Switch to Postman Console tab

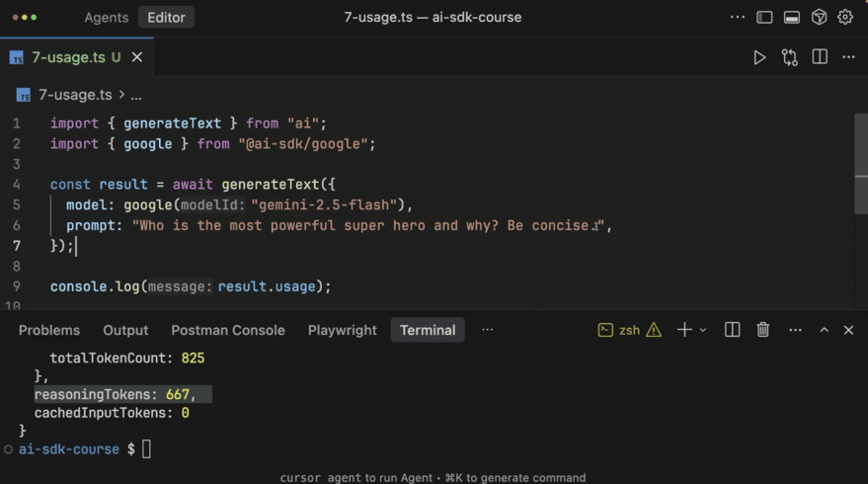(x=228, y=330)
